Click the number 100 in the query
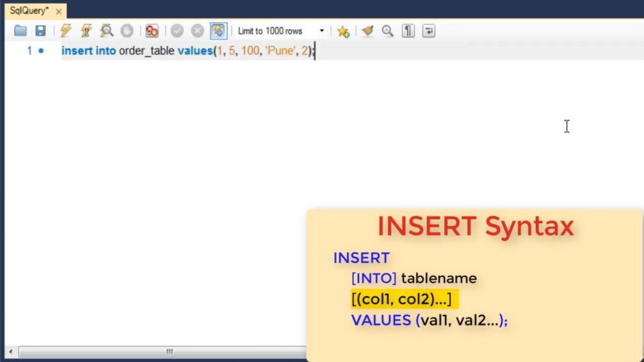This screenshot has width=644, height=362. coord(250,51)
